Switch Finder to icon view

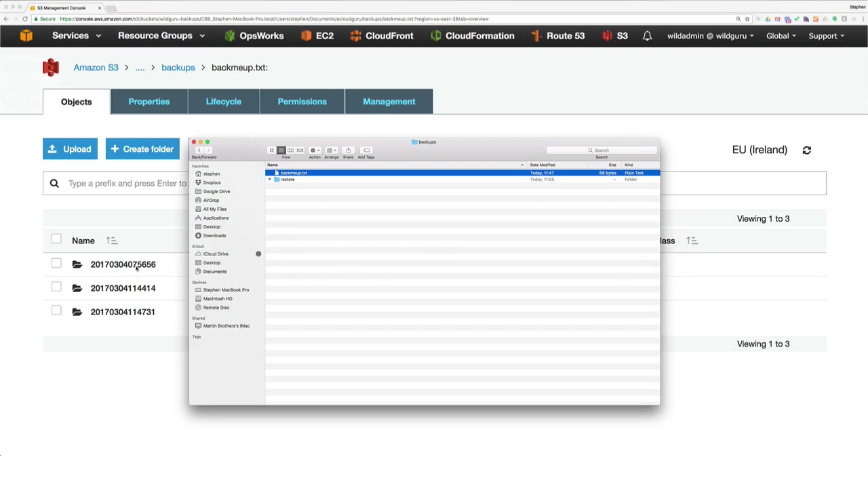coord(271,150)
